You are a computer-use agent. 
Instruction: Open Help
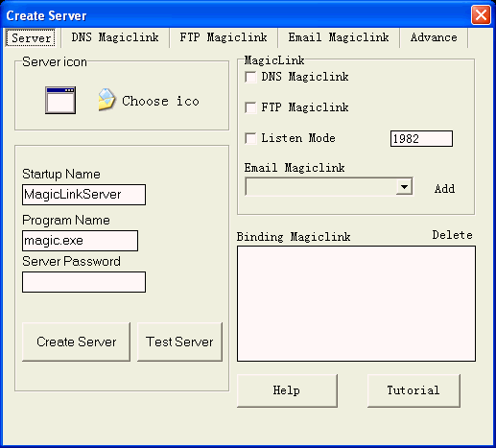(287, 390)
